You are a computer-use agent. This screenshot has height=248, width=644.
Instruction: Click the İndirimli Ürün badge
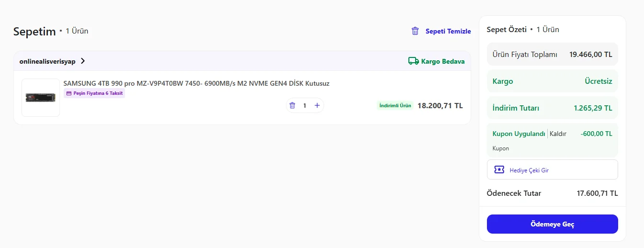coord(395,106)
